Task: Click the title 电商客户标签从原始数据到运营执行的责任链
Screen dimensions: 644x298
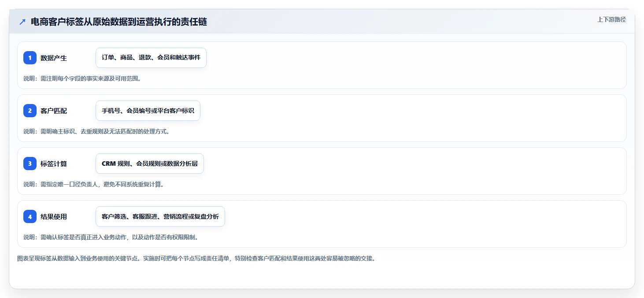Action: pos(119,22)
